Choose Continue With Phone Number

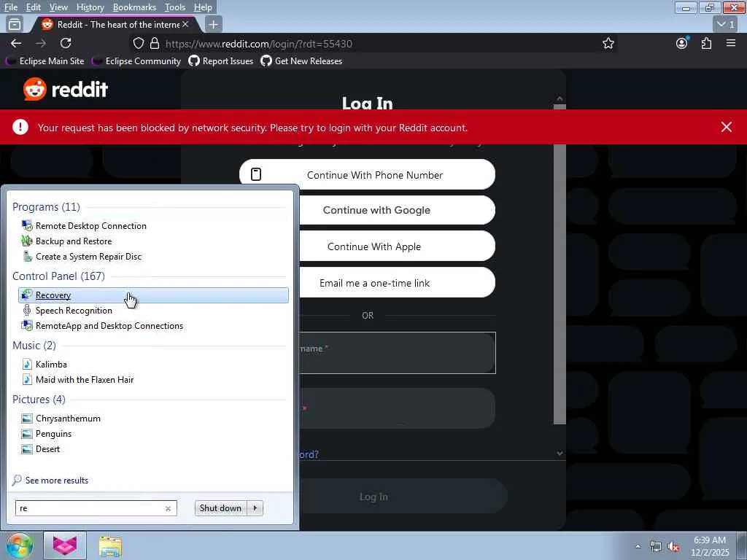[x=368, y=175]
